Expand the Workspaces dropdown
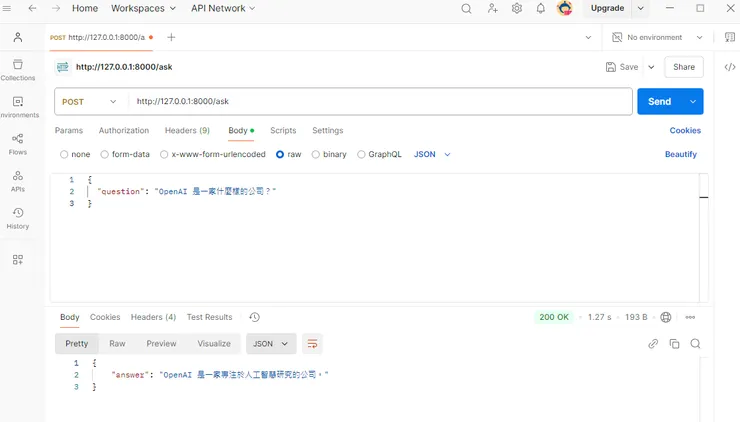The width and height of the screenshot is (740, 422). pyautogui.click(x=143, y=8)
